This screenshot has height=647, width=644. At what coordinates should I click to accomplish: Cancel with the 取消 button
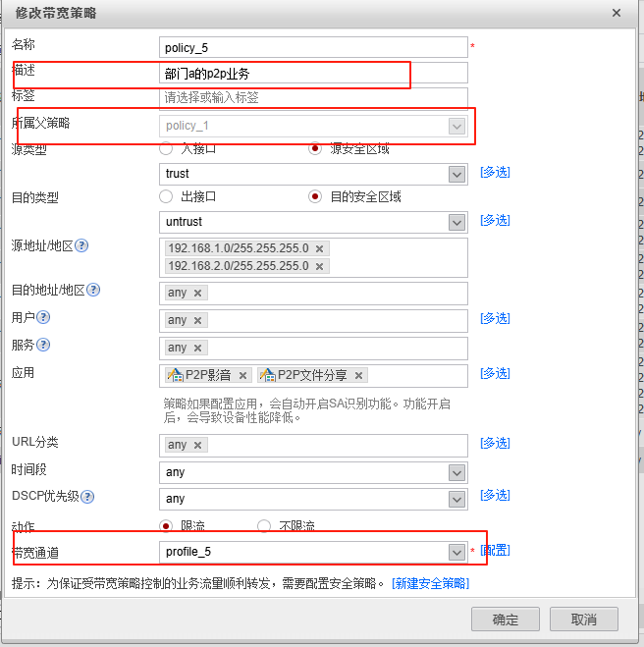click(x=584, y=619)
